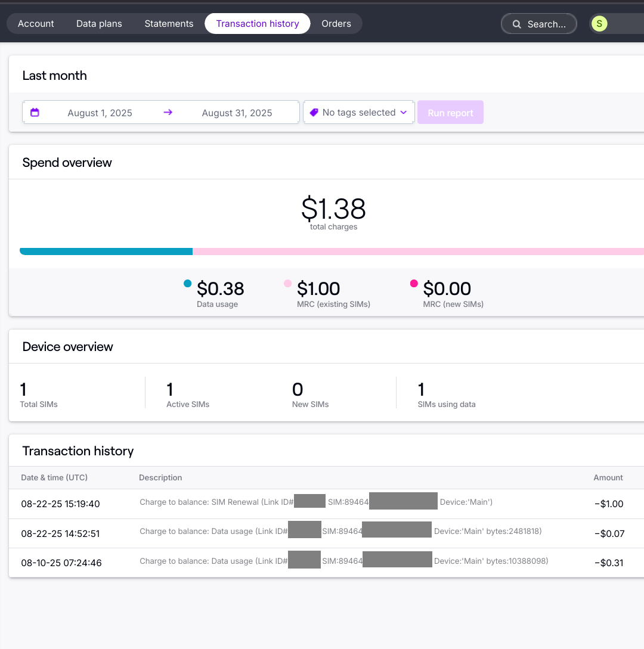Click the Search input field
644x649 pixels.
point(546,24)
